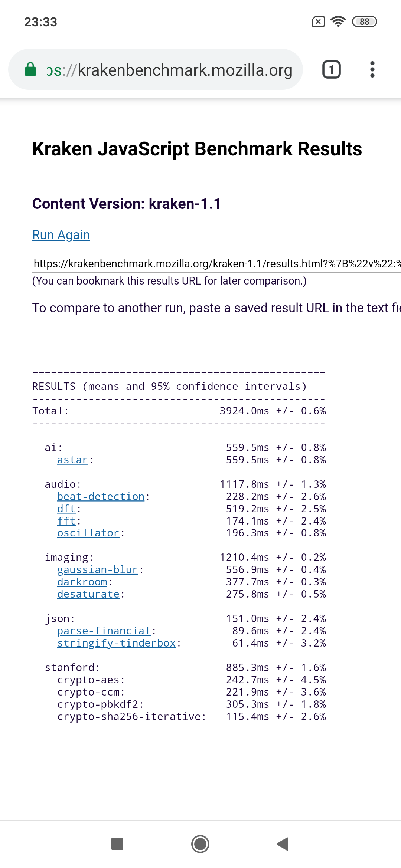Open the dft test link
The image size is (401, 868).
[x=66, y=509]
